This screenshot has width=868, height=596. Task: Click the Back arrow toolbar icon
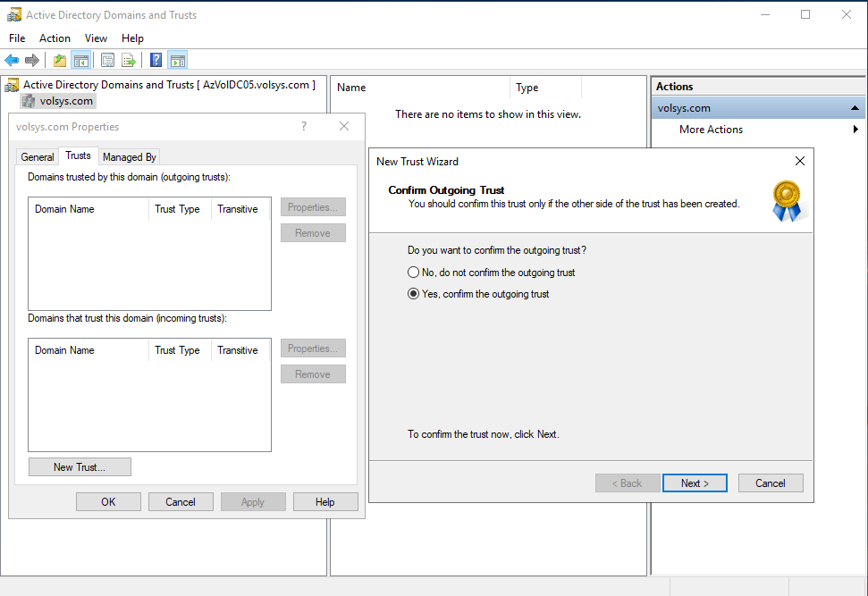tap(12, 61)
